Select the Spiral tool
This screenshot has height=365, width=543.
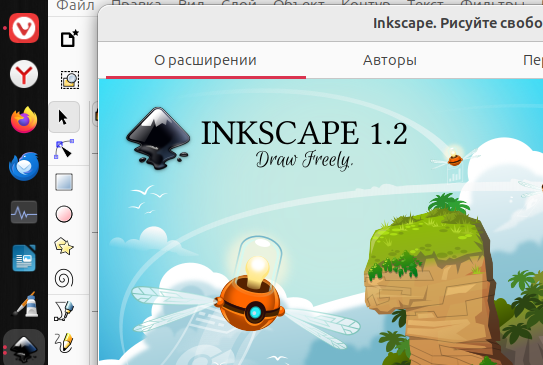[x=64, y=278]
